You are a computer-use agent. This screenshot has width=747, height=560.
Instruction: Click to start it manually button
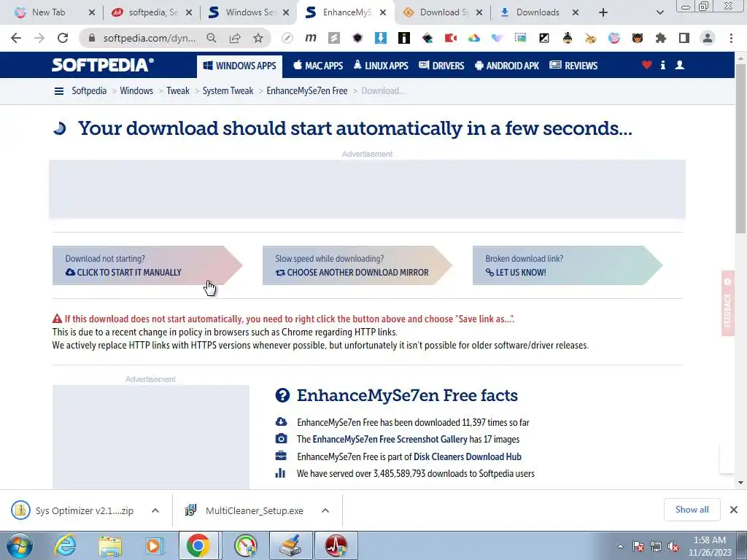[147, 265]
